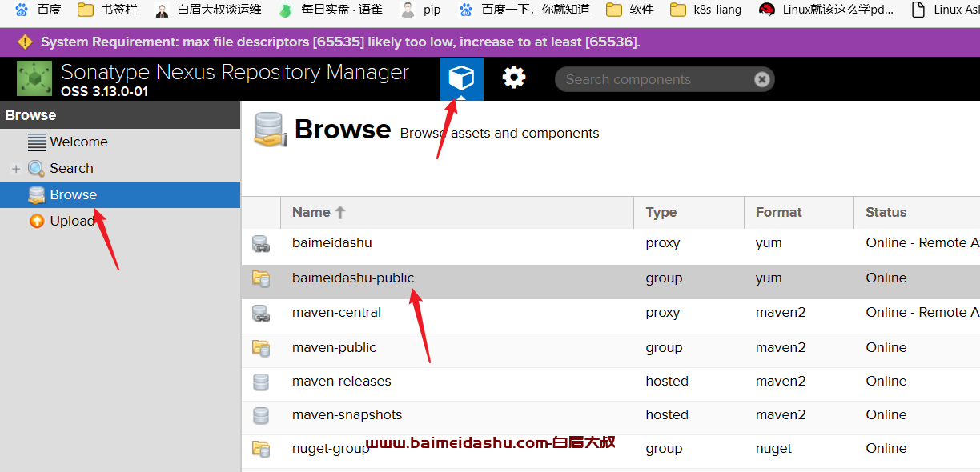Open the k8s-liang bookmark folder
This screenshot has height=472, width=980.
tap(706, 10)
